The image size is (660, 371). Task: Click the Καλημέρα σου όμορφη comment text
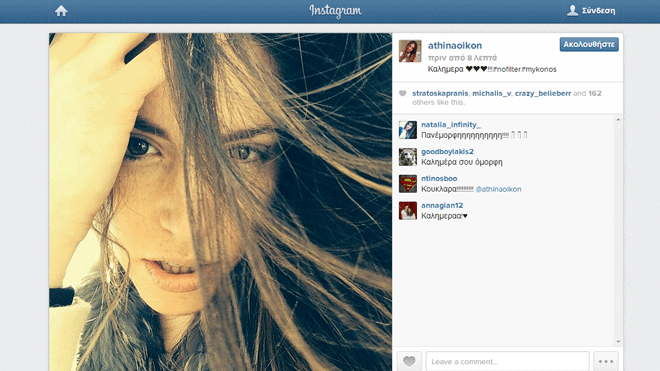[x=462, y=162]
